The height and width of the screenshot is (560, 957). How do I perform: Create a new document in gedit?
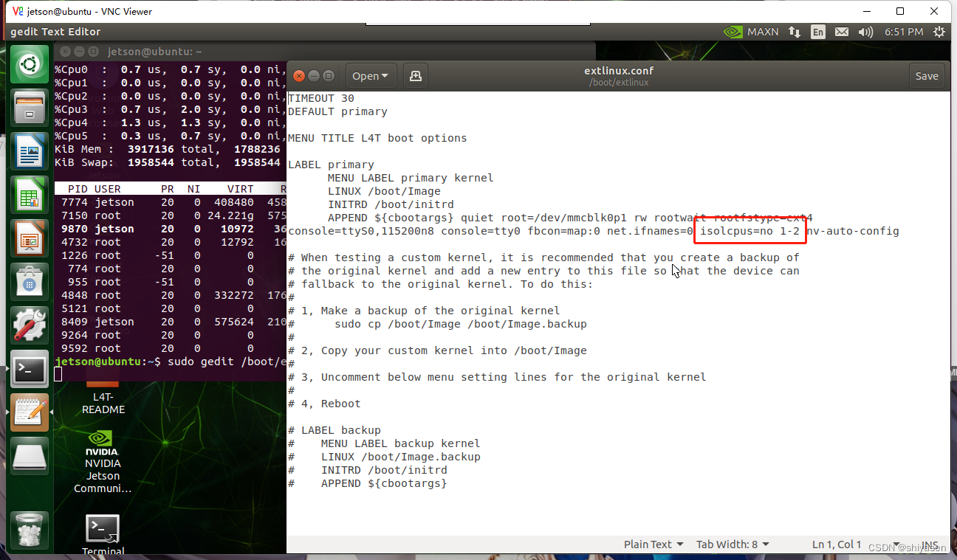click(x=415, y=75)
